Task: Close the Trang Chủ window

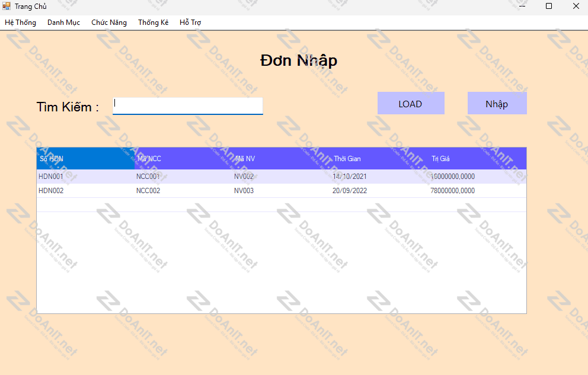Action: tap(576, 6)
